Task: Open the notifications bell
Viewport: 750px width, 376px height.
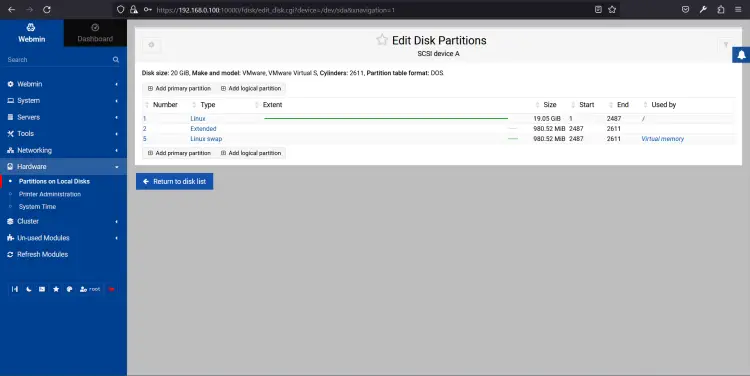Action: pyautogui.click(x=741, y=55)
